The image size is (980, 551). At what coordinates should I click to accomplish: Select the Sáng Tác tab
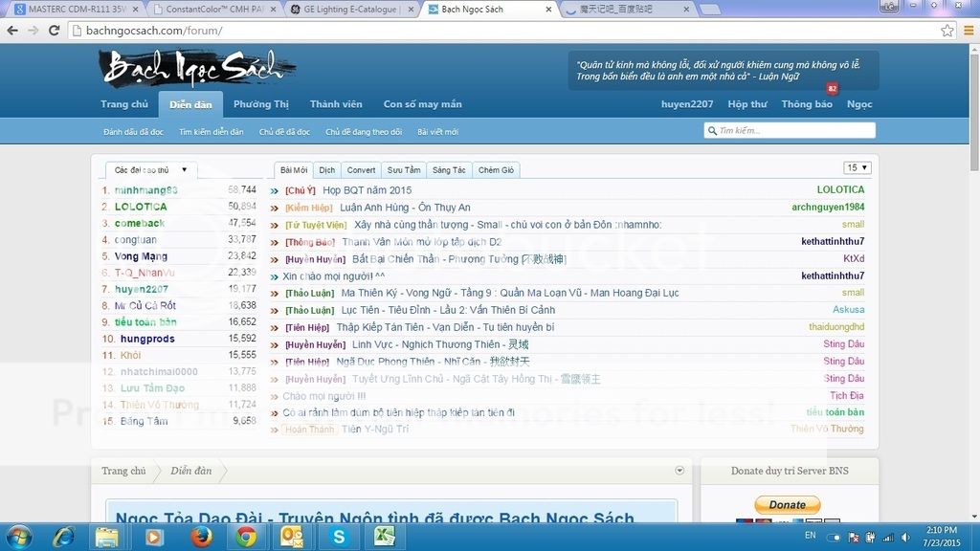click(x=449, y=170)
